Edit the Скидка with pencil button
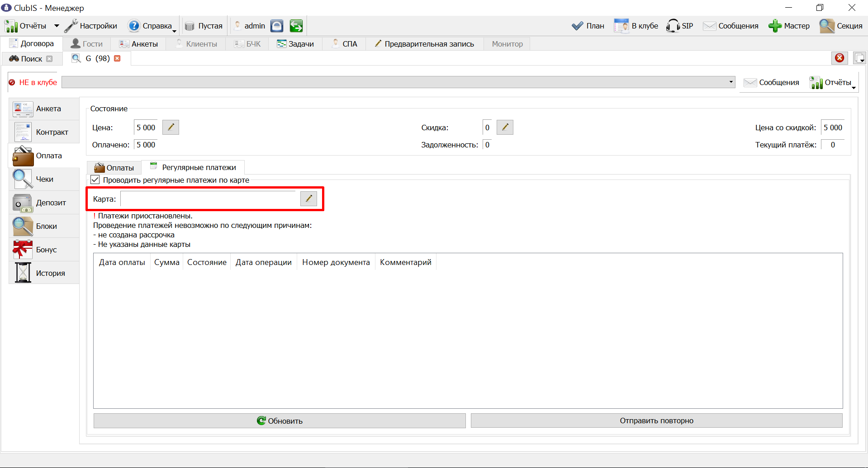This screenshot has height=468, width=868. [x=505, y=128]
